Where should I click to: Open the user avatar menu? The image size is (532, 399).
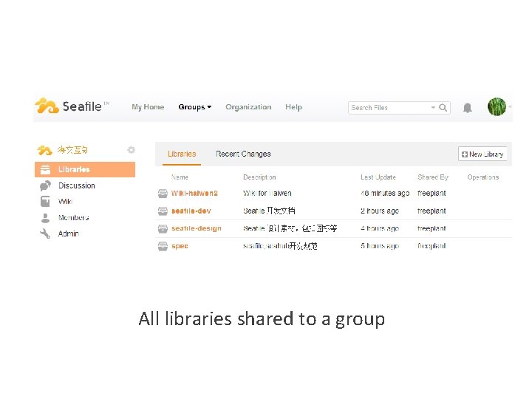pos(497,106)
